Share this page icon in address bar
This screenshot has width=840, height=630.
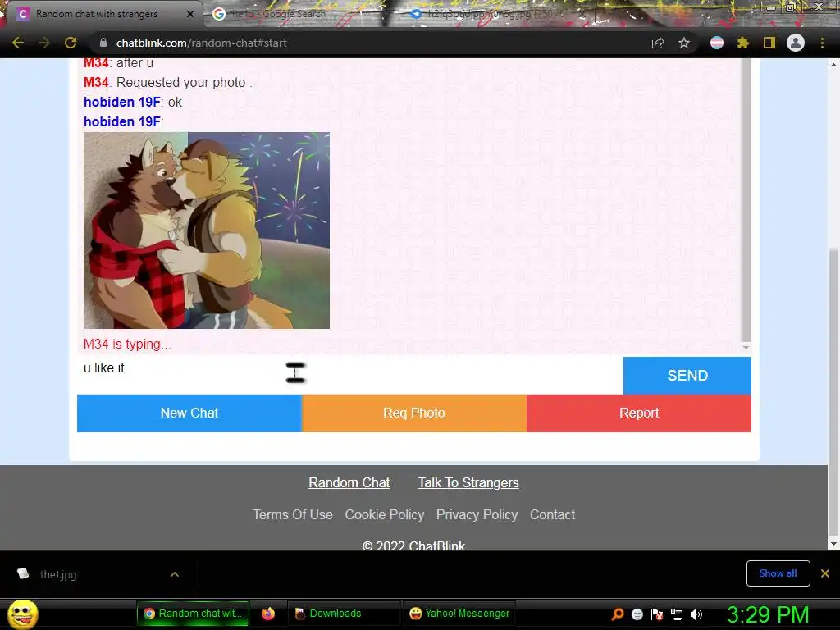[x=658, y=43]
